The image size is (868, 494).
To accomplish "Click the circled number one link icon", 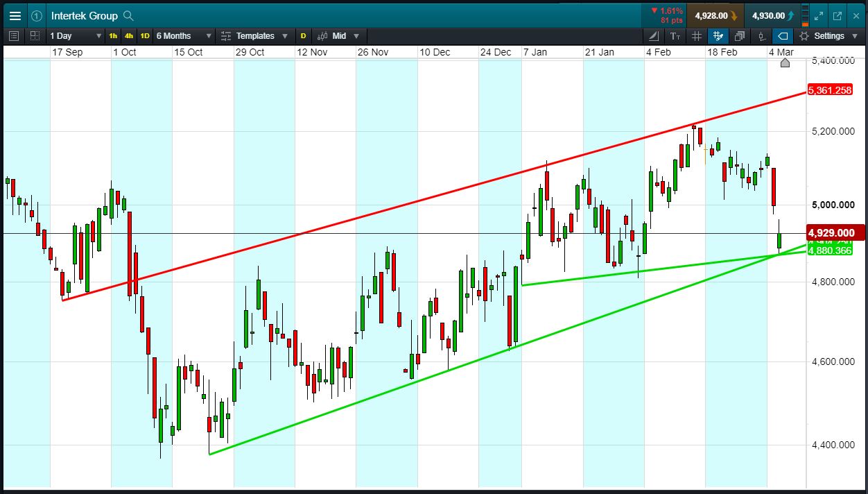I will tap(37, 15).
